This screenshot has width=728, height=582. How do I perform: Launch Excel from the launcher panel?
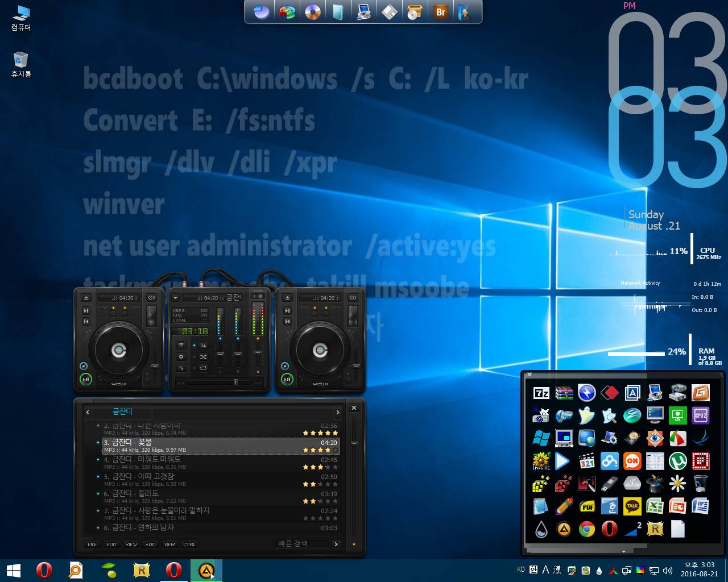point(655,506)
